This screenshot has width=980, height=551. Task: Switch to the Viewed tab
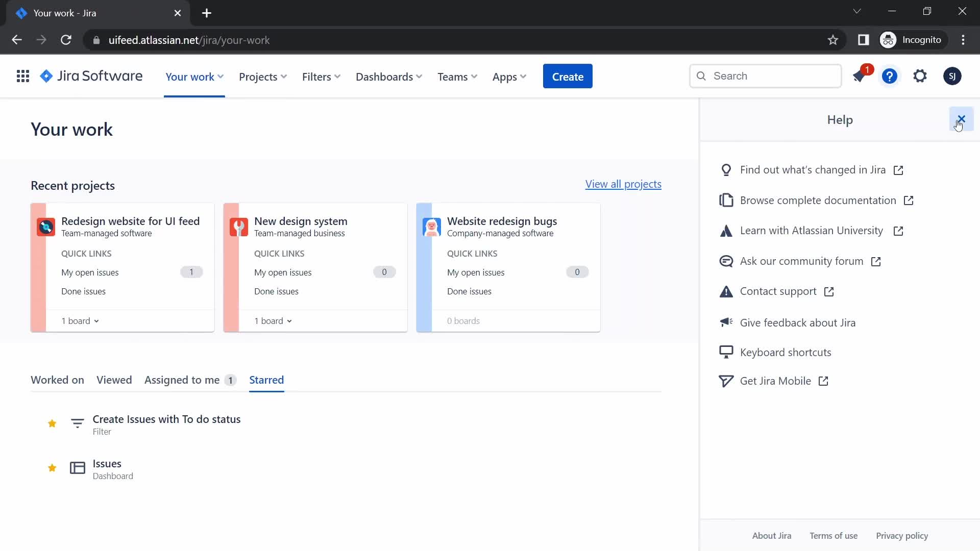point(114,380)
